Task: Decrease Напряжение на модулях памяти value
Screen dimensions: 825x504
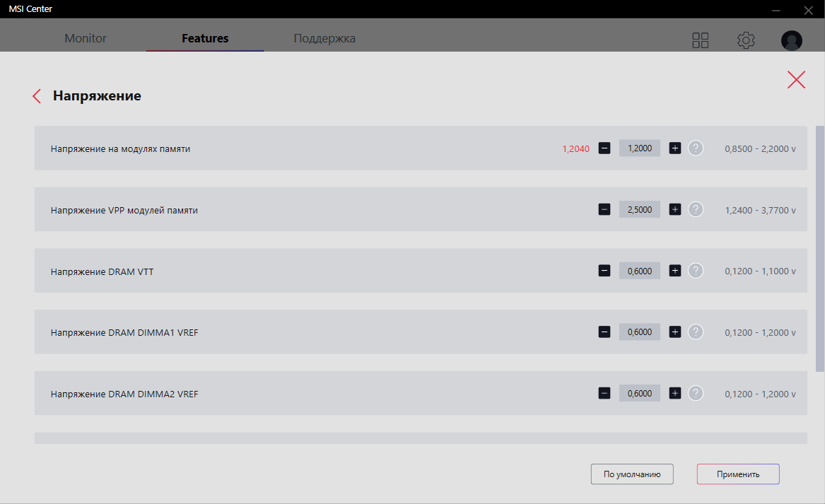Action: [604, 148]
